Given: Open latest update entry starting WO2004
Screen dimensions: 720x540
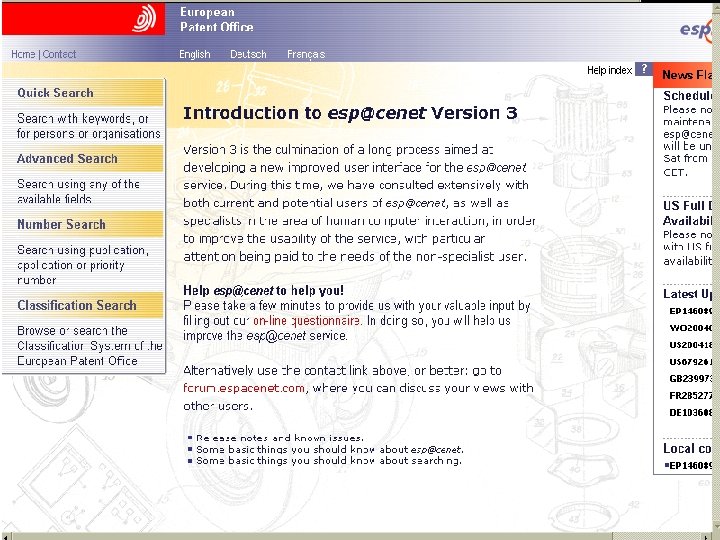Looking at the screenshot, I should 690,328.
